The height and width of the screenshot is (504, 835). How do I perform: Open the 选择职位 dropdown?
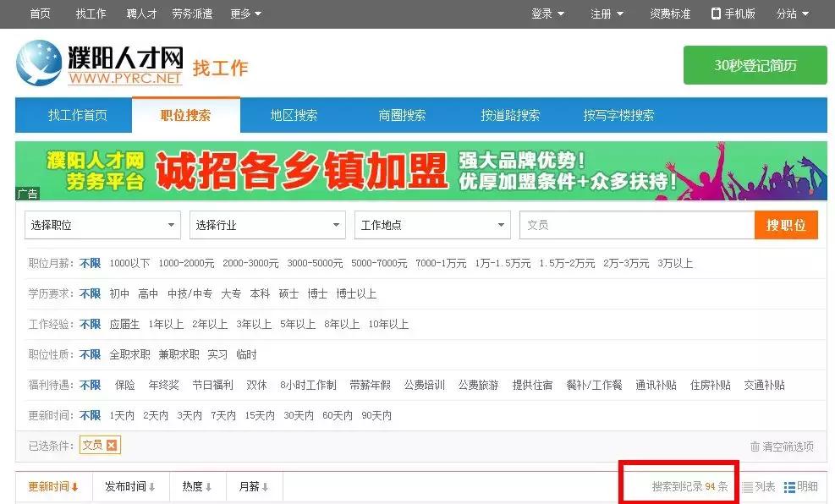(102, 225)
